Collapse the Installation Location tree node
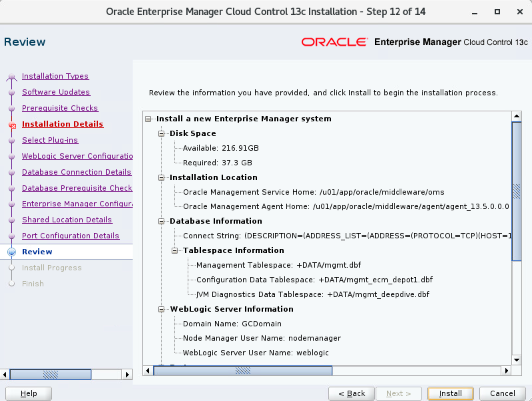The width and height of the screenshot is (532, 401). [161, 178]
